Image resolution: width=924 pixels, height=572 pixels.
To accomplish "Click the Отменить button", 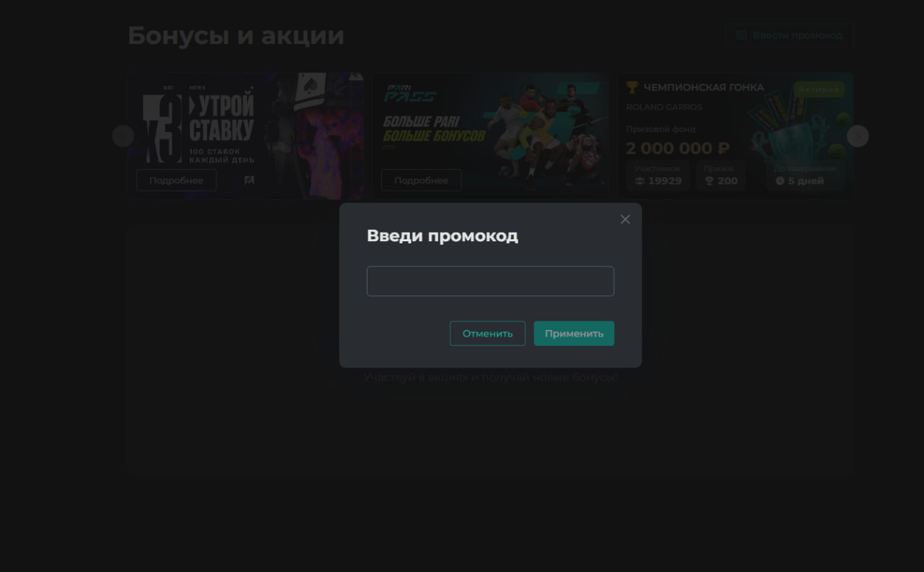I will [487, 333].
